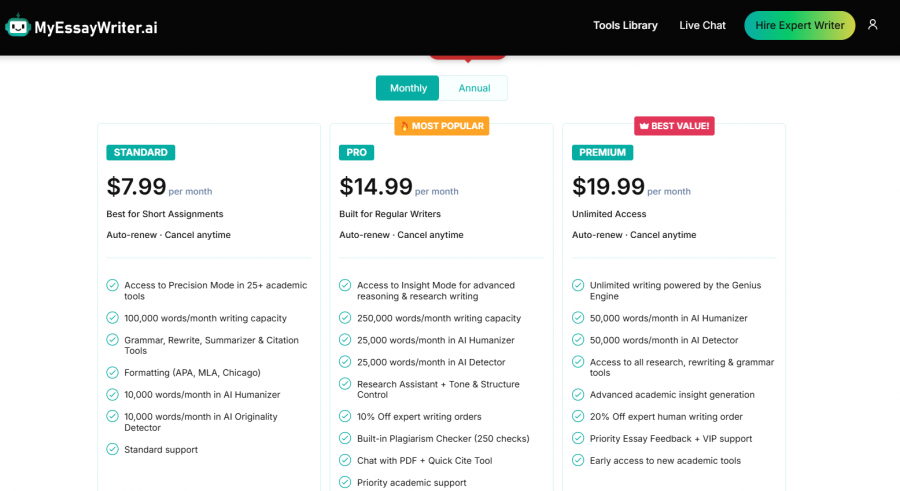Click 'Chat with PDF + Quick Cite Tool' text
This screenshot has width=900, height=491.
[x=425, y=461]
